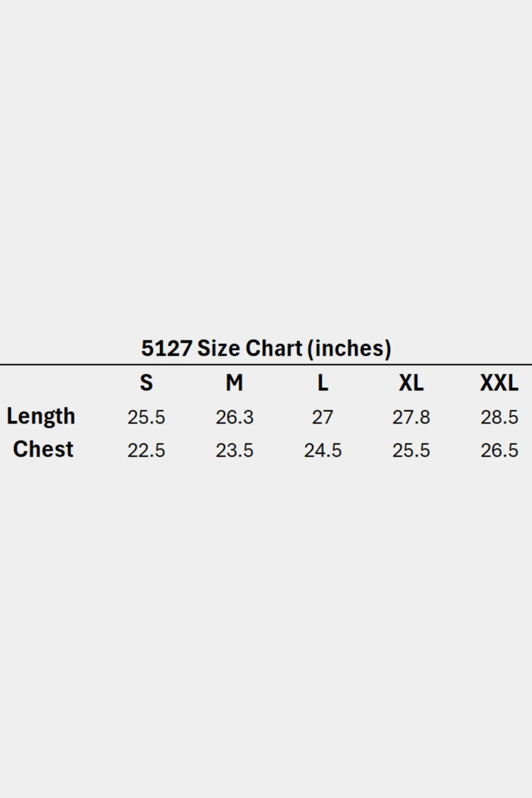Click the 28.5 length value for XXL

tap(499, 417)
